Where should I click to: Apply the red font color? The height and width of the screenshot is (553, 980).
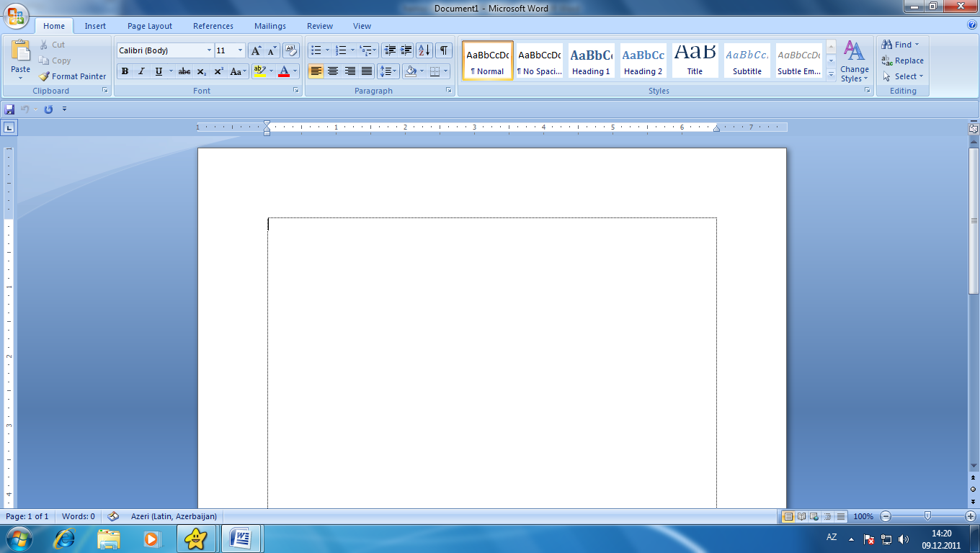tap(284, 71)
